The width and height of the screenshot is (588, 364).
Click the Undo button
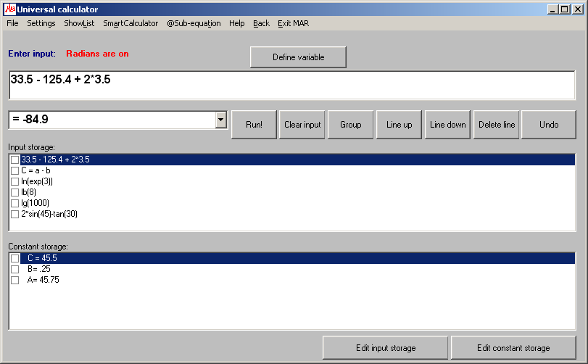[x=549, y=125]
